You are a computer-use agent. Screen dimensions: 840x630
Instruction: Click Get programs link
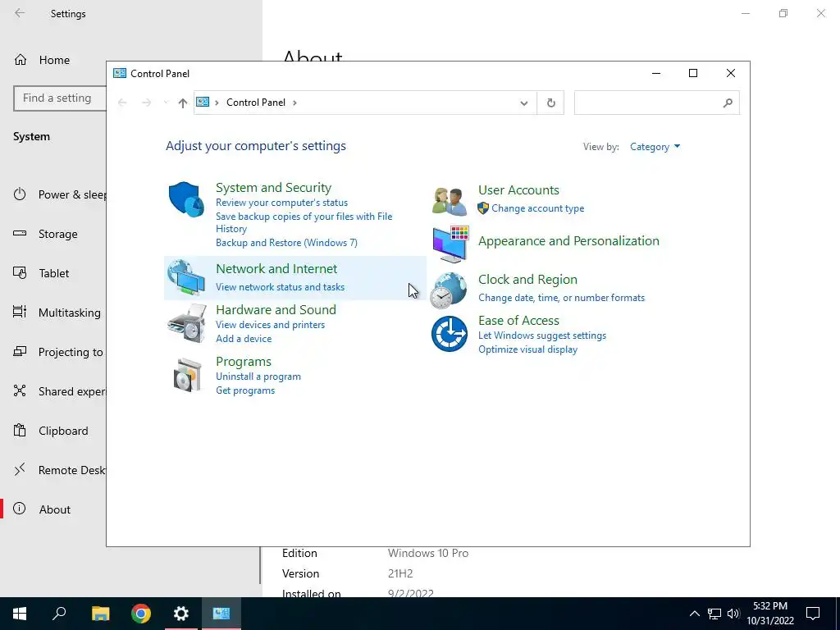tap(245, 390)
